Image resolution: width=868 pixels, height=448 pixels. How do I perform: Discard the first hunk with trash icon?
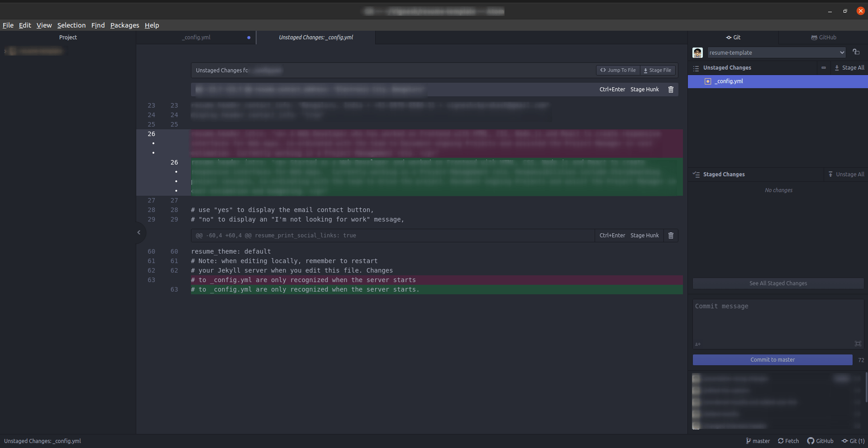click(671, 90)
